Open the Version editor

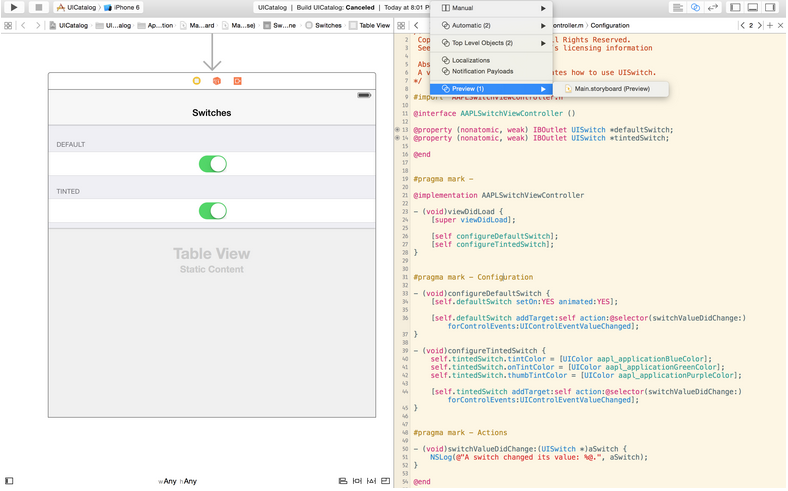(712, 7)
